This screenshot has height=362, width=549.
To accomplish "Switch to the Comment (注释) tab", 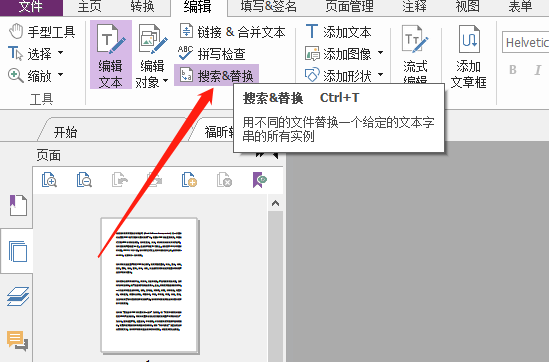I will pos(414,7).
